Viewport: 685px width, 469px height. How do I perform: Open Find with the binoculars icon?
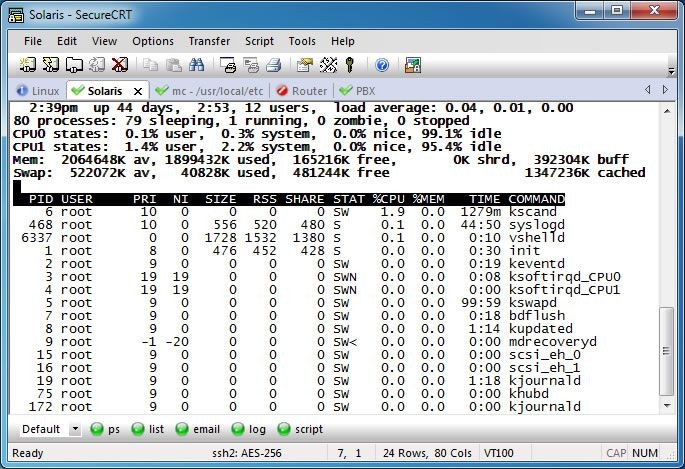click(197, 65)
